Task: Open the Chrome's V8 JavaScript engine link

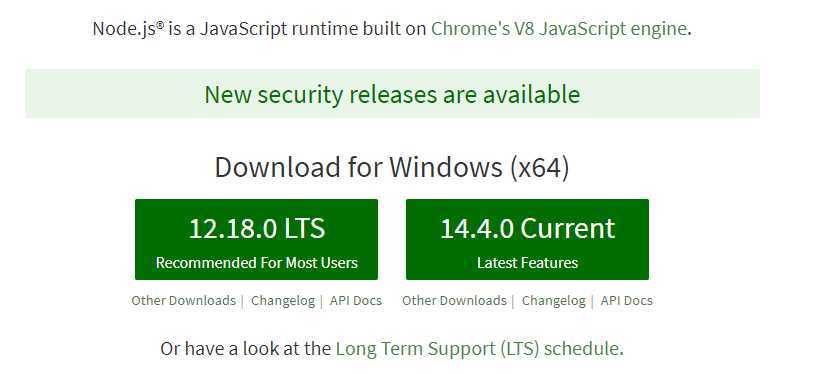Action: tap(559, 29)
